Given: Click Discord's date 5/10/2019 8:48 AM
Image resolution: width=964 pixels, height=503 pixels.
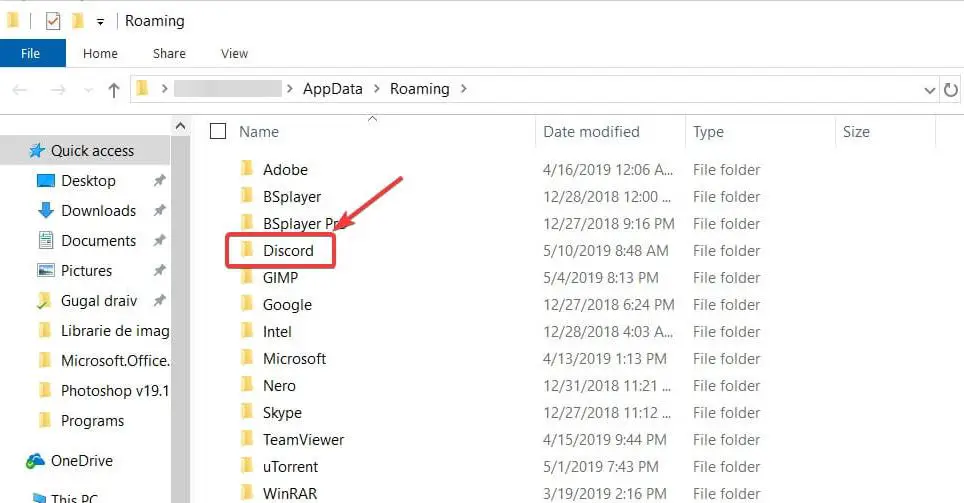Looking at the screenshot, I should 606,251.
